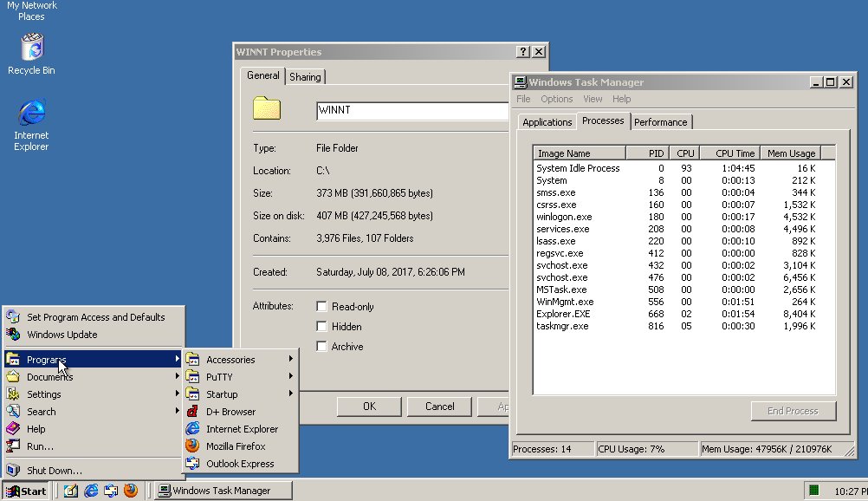This screenshot has width=868, height=501.
Task: Click the Show Desktop quick launch icon
Action: (x=70, y=491)
